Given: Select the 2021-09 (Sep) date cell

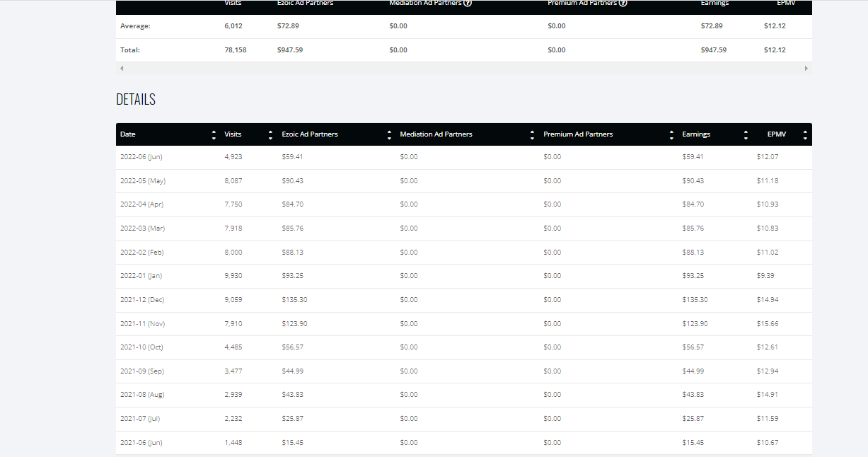Looking at the screenshot, I should tap(142, 371).
